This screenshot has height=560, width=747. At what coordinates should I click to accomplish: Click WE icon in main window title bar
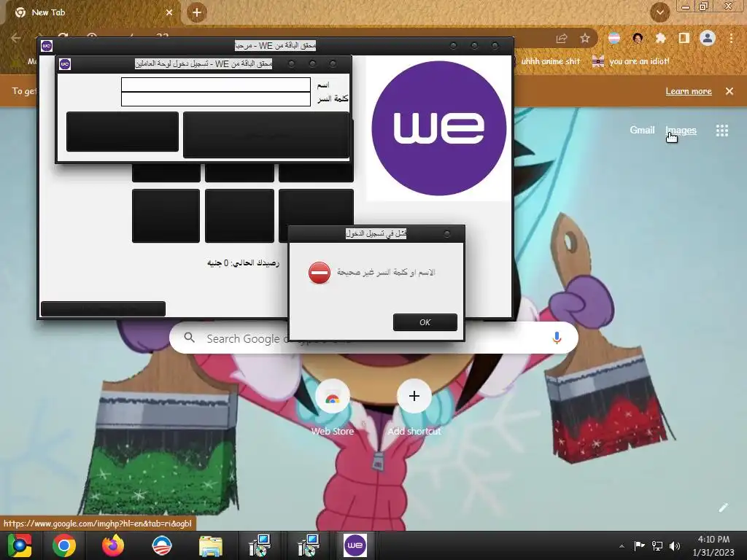tap(47, 46)
